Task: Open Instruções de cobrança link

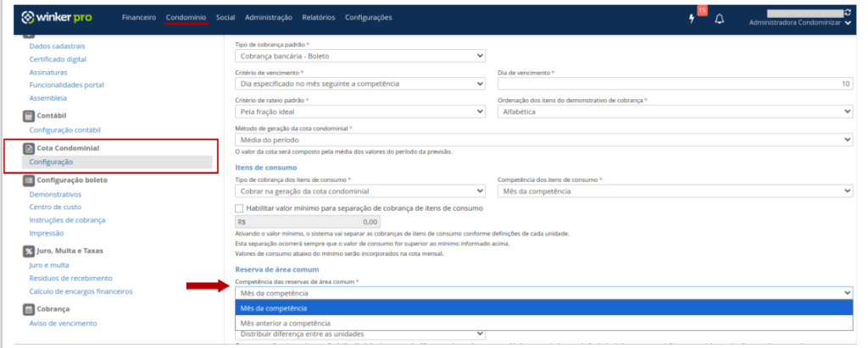Action: coord(67,220)
